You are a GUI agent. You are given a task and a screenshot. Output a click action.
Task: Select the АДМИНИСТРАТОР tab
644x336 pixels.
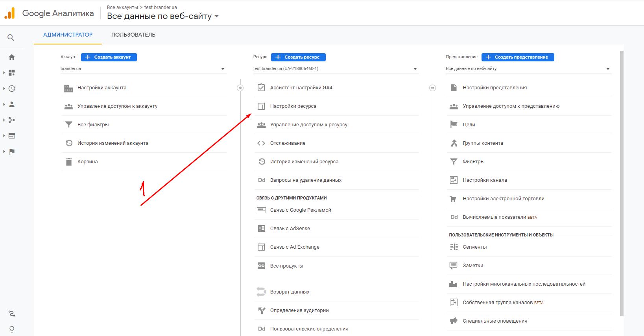pos(68,35)
